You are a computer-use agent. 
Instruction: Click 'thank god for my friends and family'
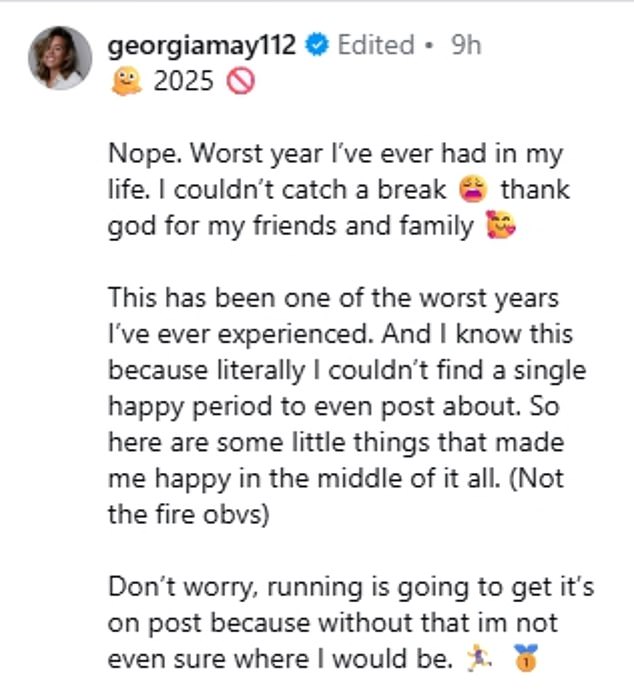(290, 226)
